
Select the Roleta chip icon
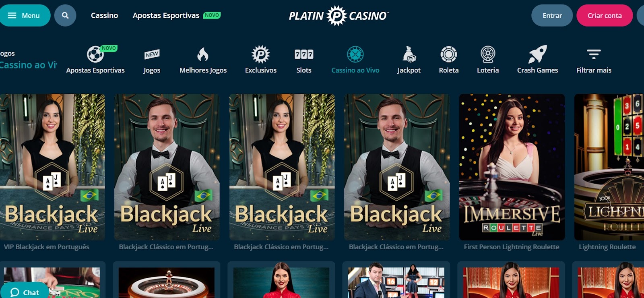[x=449, y=54]
